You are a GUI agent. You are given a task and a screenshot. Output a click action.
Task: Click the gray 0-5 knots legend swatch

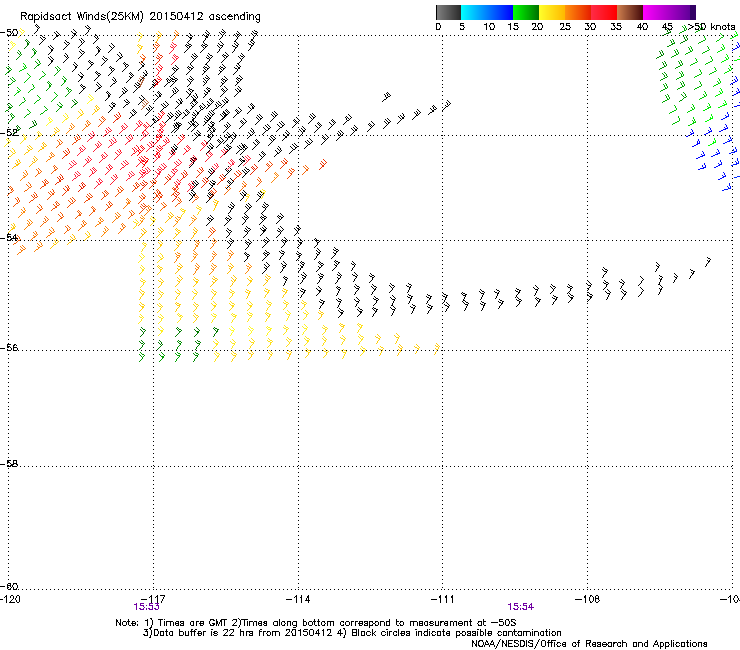point(448,12)
